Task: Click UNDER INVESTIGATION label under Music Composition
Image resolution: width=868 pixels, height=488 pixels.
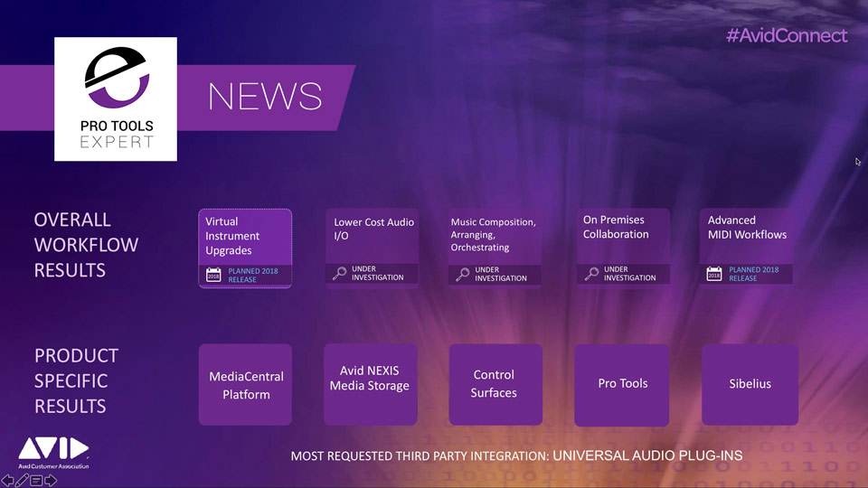Action: [x=500, y=274]
